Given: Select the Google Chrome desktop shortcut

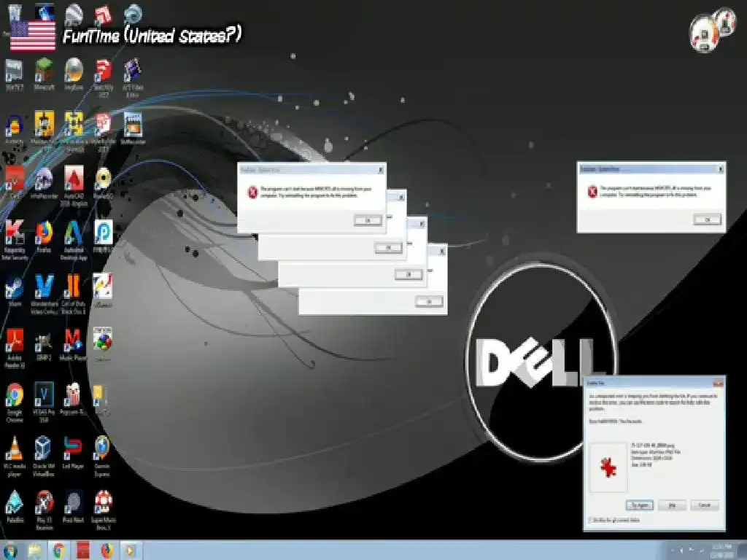Looking at the screenshot, I should click(15, 402).
